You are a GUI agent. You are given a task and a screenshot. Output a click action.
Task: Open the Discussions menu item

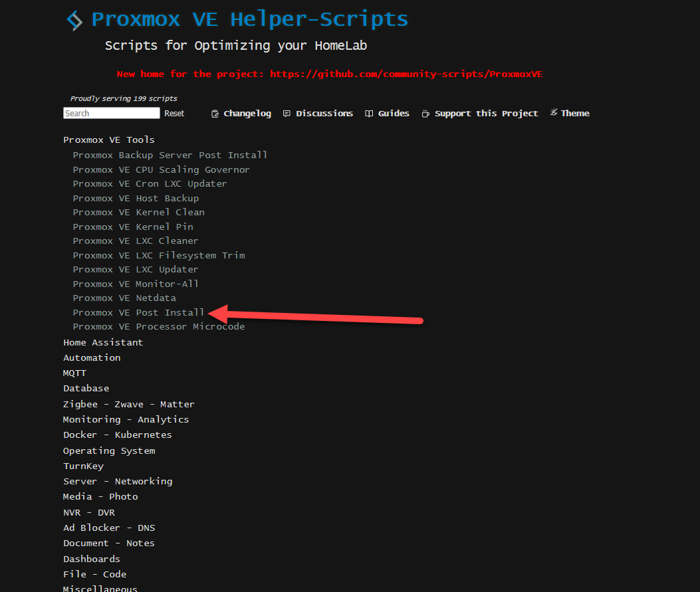pos(324,114)
